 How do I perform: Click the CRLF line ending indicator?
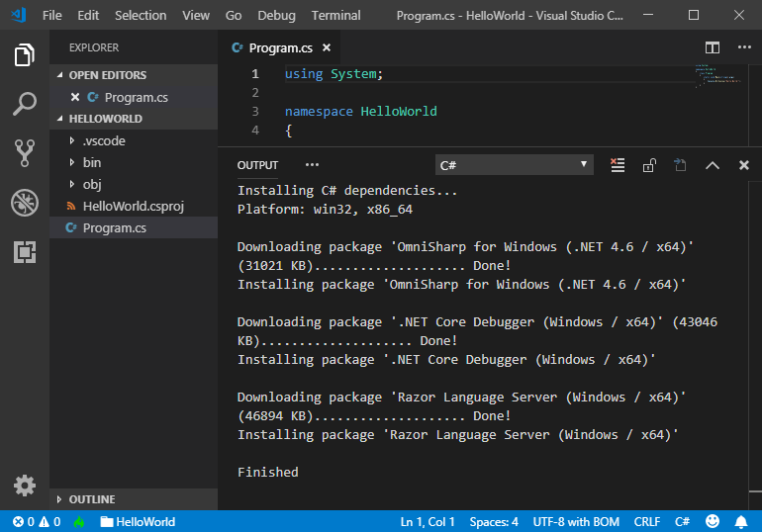coord(646,521)
